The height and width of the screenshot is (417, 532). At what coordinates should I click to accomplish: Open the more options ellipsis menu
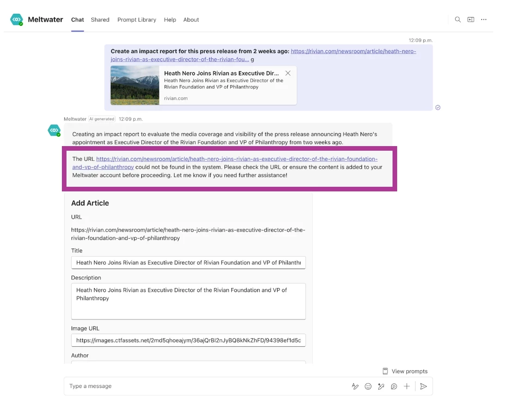[x=484, y=20]
